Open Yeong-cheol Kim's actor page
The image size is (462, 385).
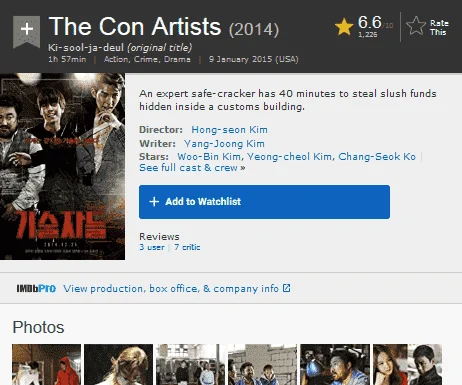click(289, 157)
